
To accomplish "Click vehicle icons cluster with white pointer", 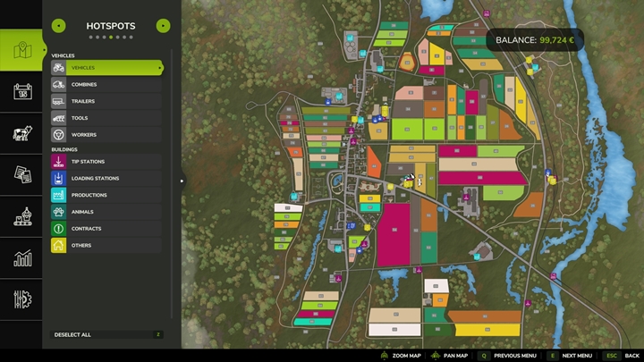I will click(410, 180).
